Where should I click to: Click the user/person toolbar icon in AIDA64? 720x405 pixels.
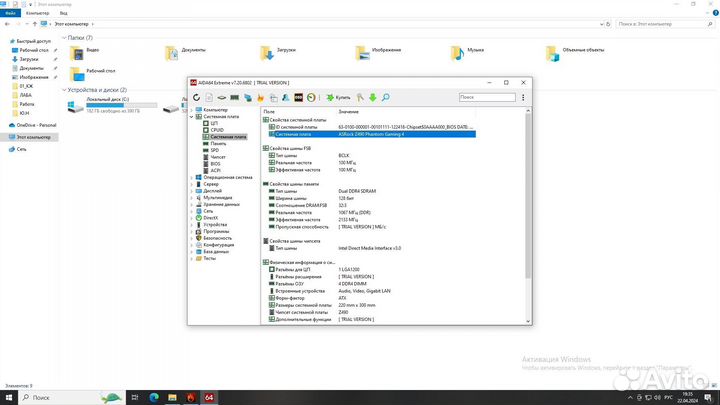click(286, 97)
